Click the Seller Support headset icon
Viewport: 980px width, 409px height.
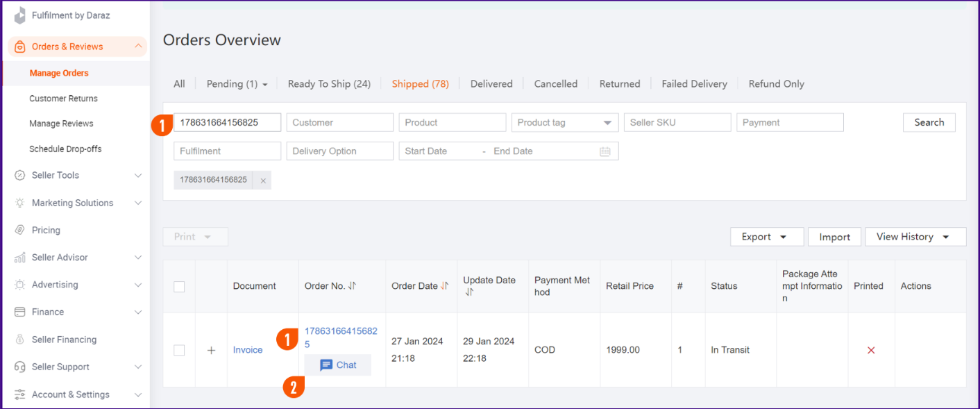pyautogui.click(x=19, y=367)
